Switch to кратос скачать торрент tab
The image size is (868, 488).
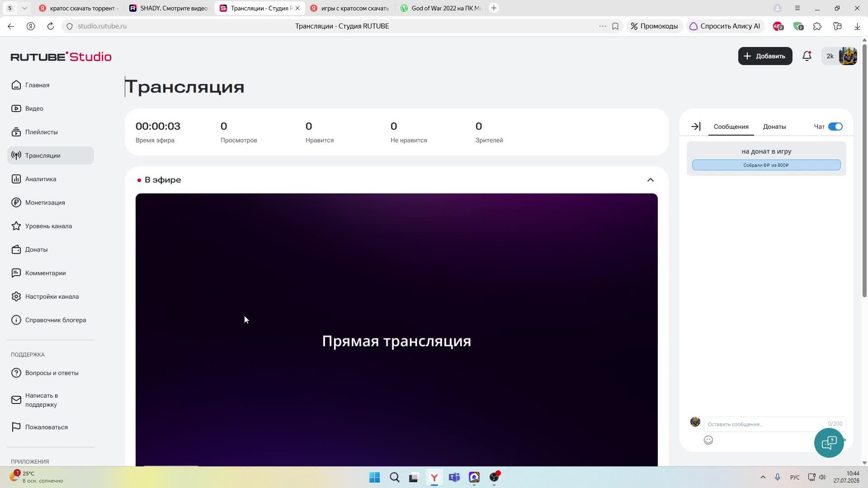[79, 8]
